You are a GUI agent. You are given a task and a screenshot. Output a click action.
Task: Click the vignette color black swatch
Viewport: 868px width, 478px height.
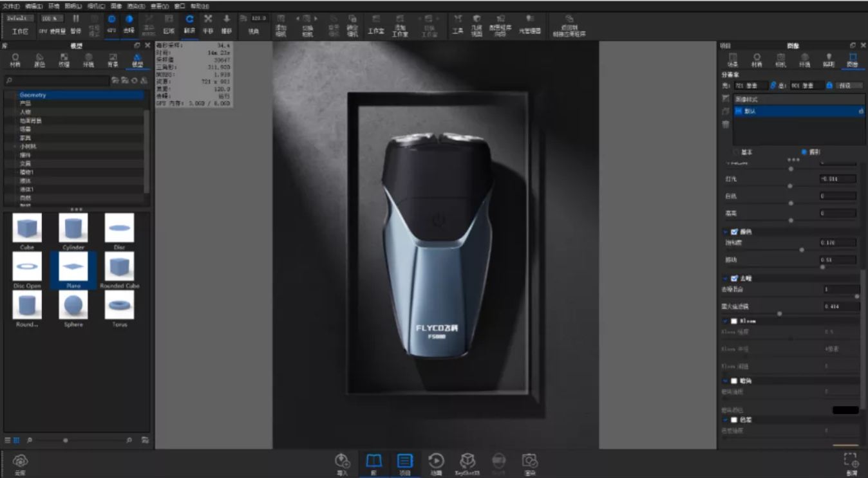(845, 410)
